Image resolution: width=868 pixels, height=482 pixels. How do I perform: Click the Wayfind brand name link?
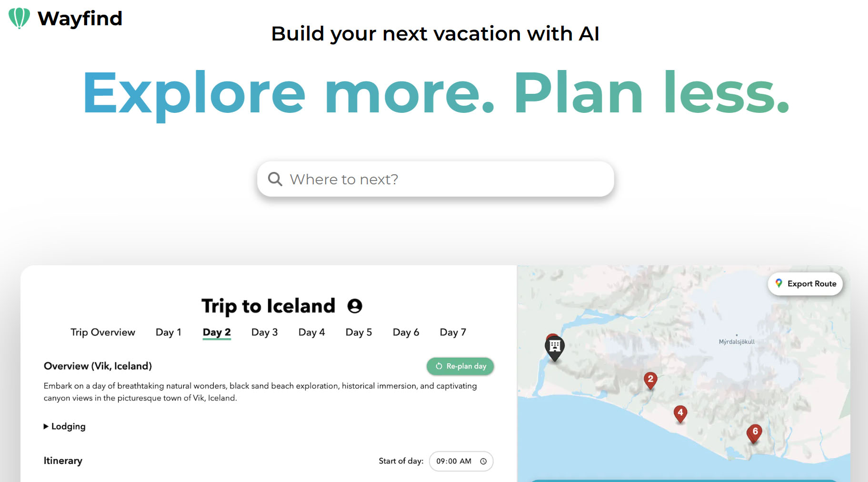[x=80, y=18]
